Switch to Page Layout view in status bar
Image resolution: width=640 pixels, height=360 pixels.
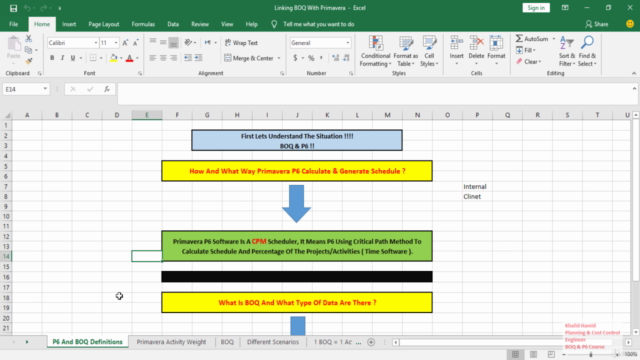[533, 354]
